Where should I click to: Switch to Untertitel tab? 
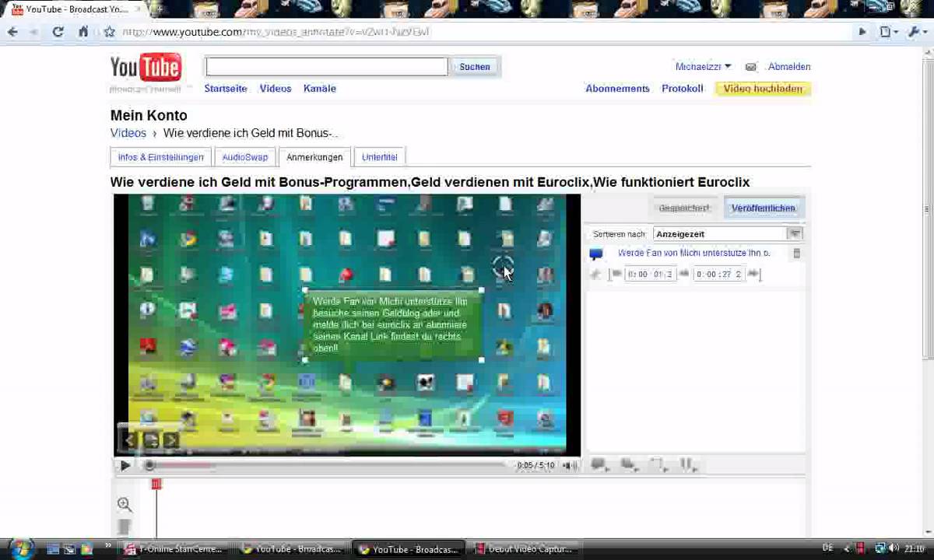(x=379, y=157)
